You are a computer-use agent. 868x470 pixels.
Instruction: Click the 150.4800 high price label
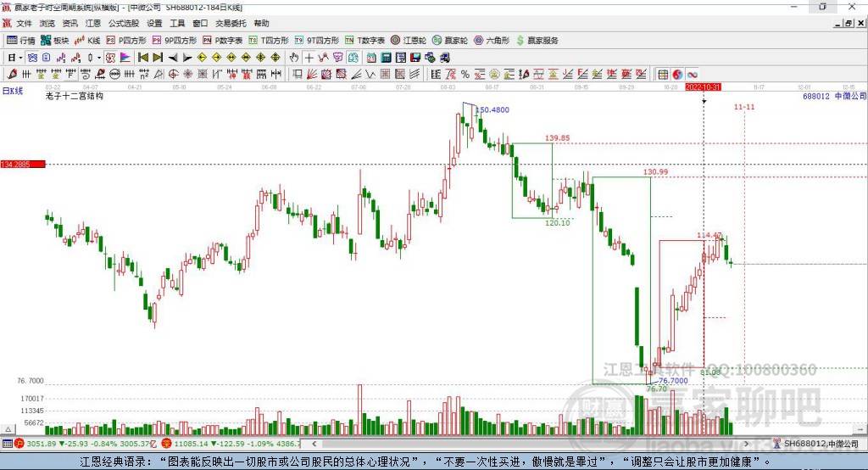coord(492,109)
